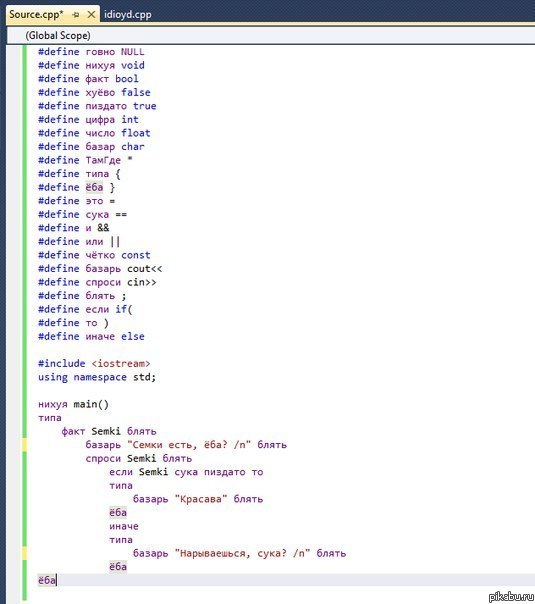Select the '#define цифра int' line
Screen dimensions: 535x604
point(88,119)
